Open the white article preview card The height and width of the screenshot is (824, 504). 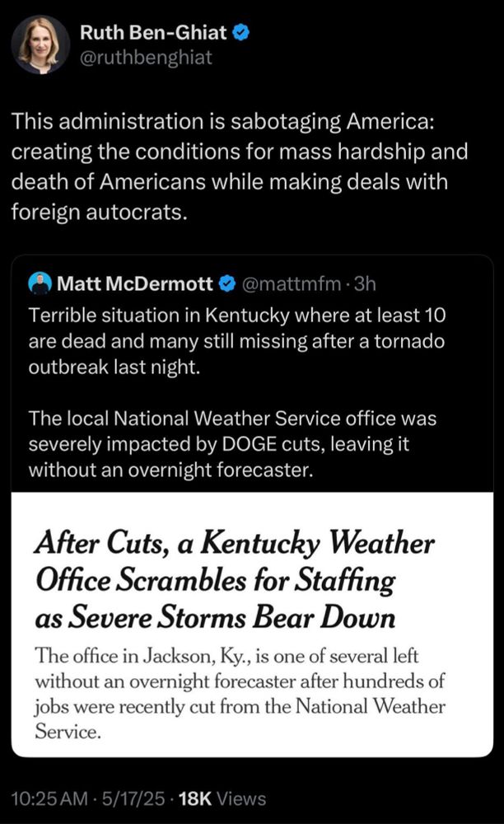pos(252,625)
